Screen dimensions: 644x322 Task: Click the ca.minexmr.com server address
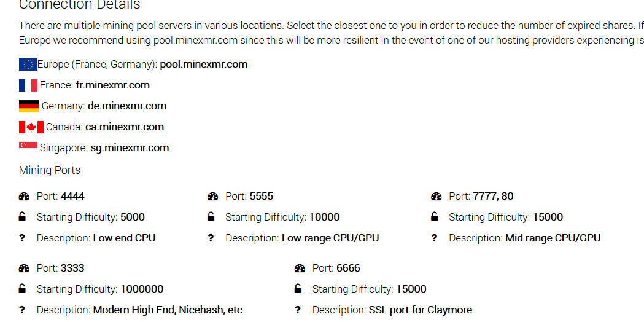coord(125,127)
